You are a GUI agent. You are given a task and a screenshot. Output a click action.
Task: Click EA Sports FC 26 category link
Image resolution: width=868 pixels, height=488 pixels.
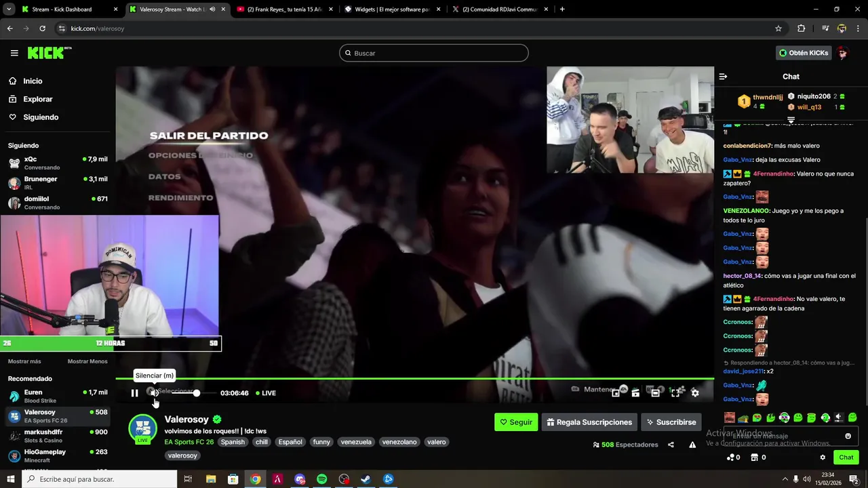(189, 442)
